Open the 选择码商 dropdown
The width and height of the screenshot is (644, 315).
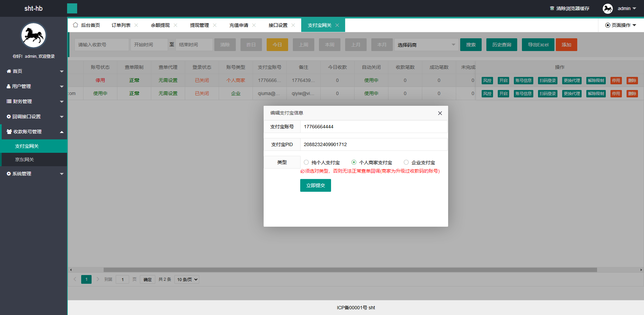click(x=426, y=45)
